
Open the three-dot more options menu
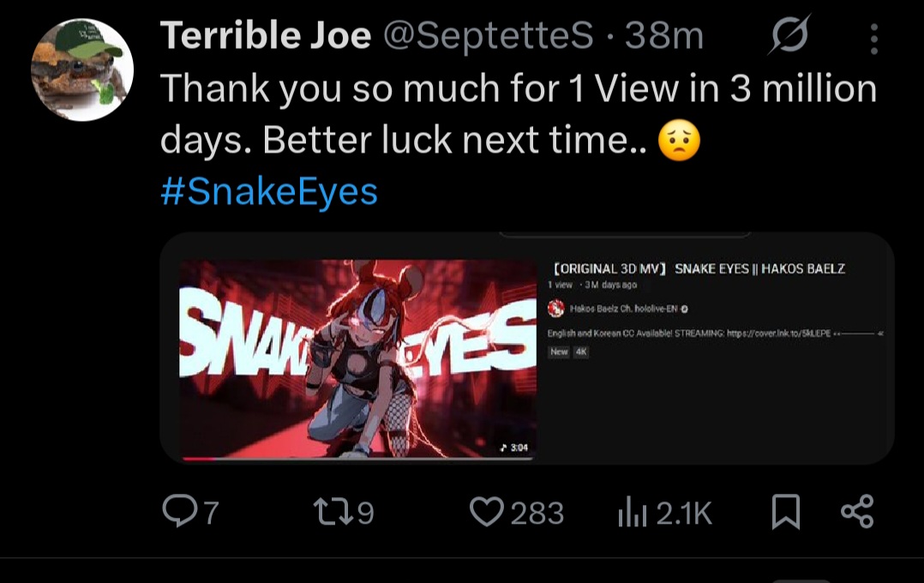(873, 39)
